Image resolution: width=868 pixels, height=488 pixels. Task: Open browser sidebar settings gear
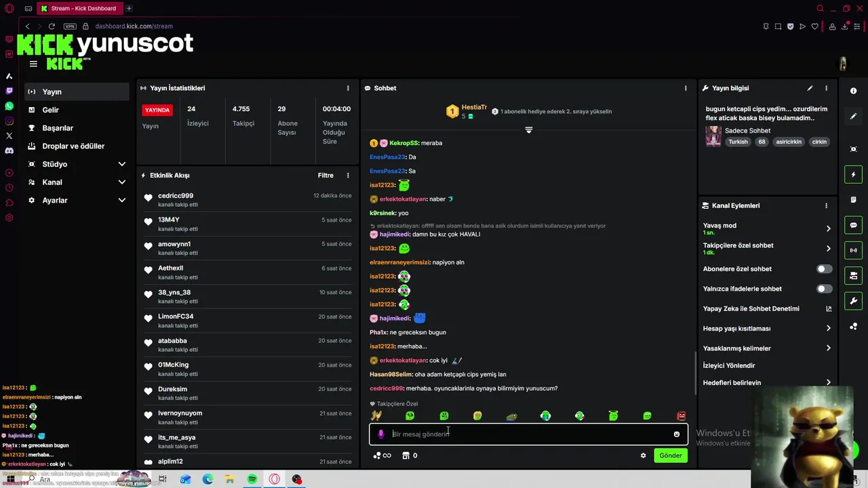(x=9, y=218)
